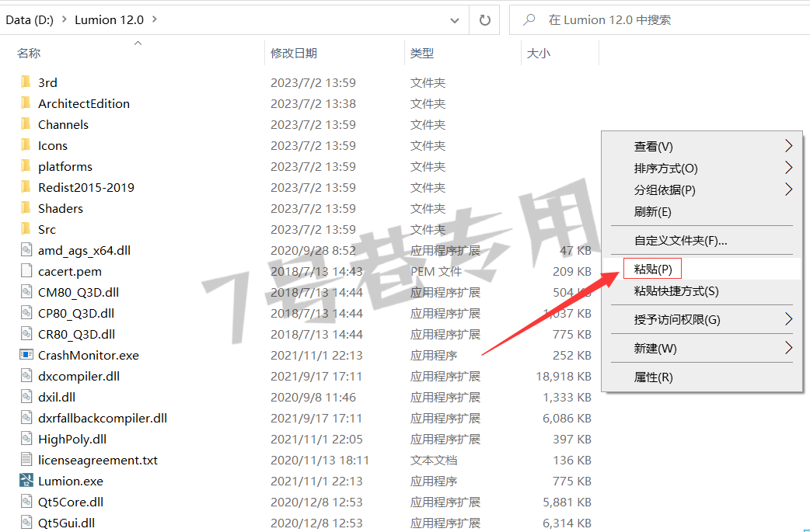810x532 pixels.
Task: Select the licenseagreement.txt file name
Action: pos(98,460)
